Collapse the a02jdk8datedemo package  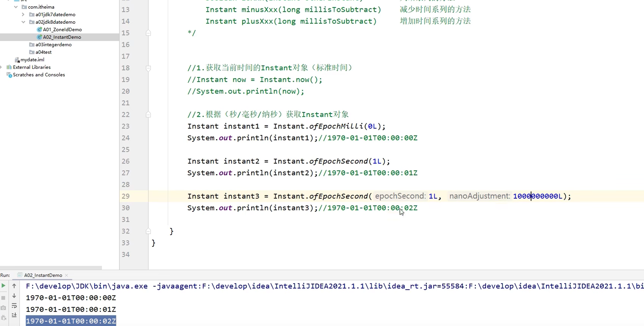point(23,22)
